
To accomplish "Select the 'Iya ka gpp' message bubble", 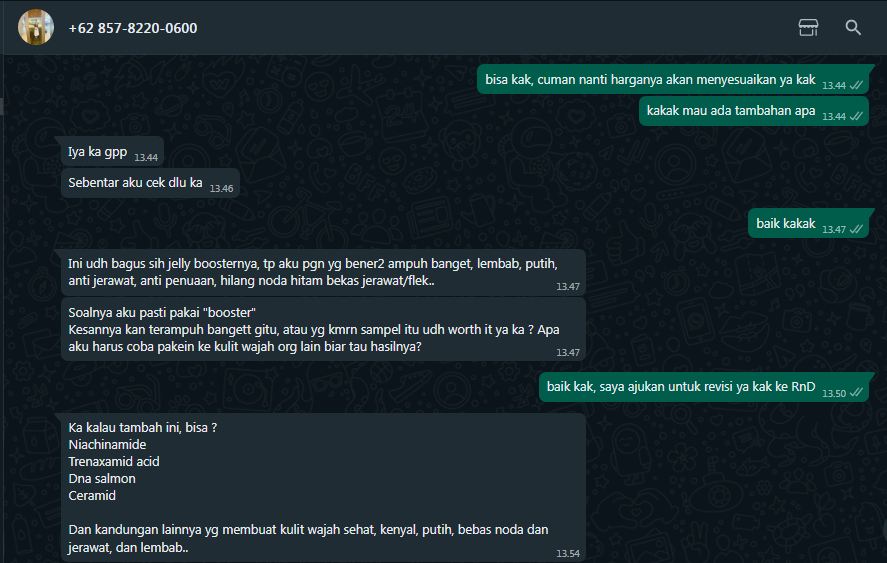I will point(112,152).
